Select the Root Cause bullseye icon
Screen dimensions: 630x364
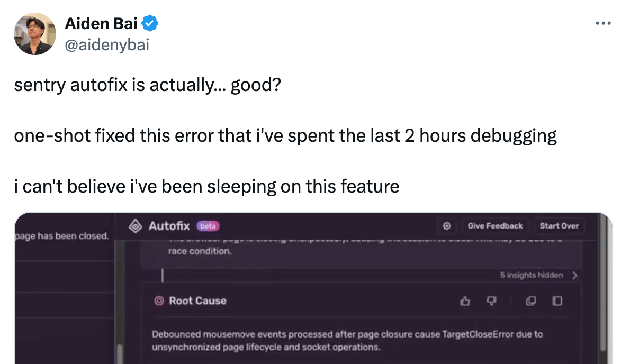tap(158, 301)
